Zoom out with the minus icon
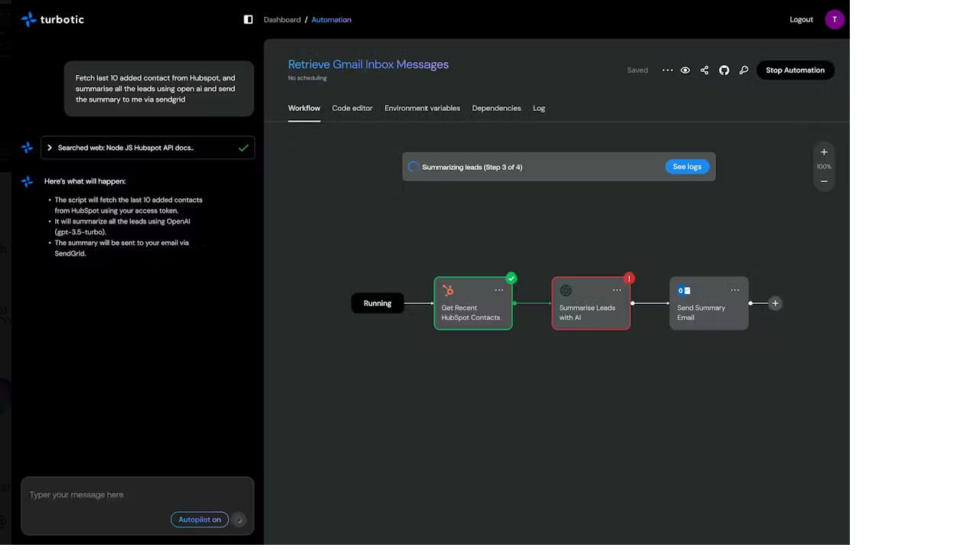 pyautogui.click(x=824, y=181)
